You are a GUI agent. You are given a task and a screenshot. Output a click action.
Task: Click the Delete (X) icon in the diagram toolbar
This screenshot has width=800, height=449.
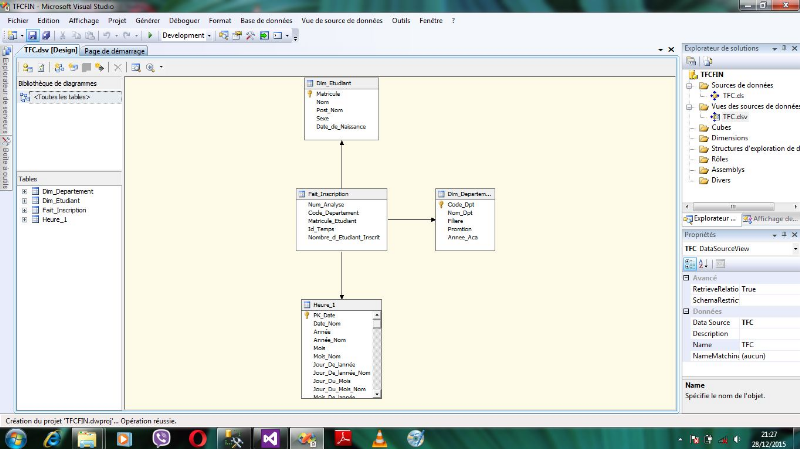[118, 67]
